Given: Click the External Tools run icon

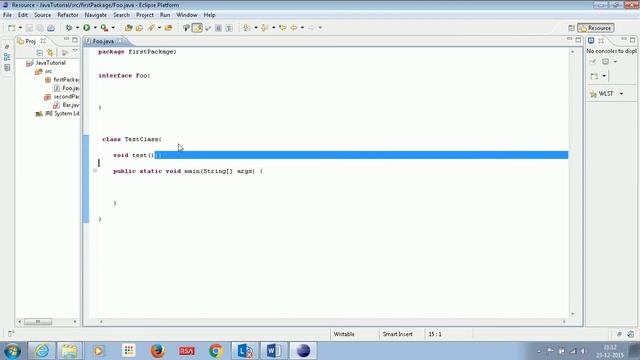Looking at the screenshot, I should click(104, 28).
